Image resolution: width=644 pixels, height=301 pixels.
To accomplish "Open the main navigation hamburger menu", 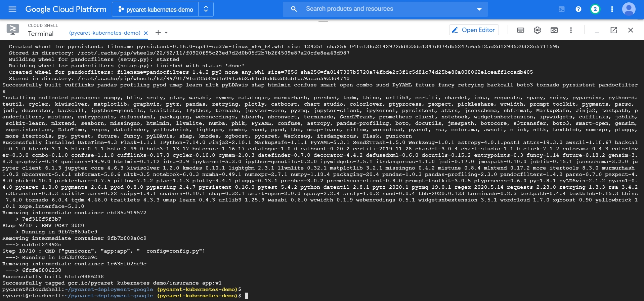I will 12,9.
